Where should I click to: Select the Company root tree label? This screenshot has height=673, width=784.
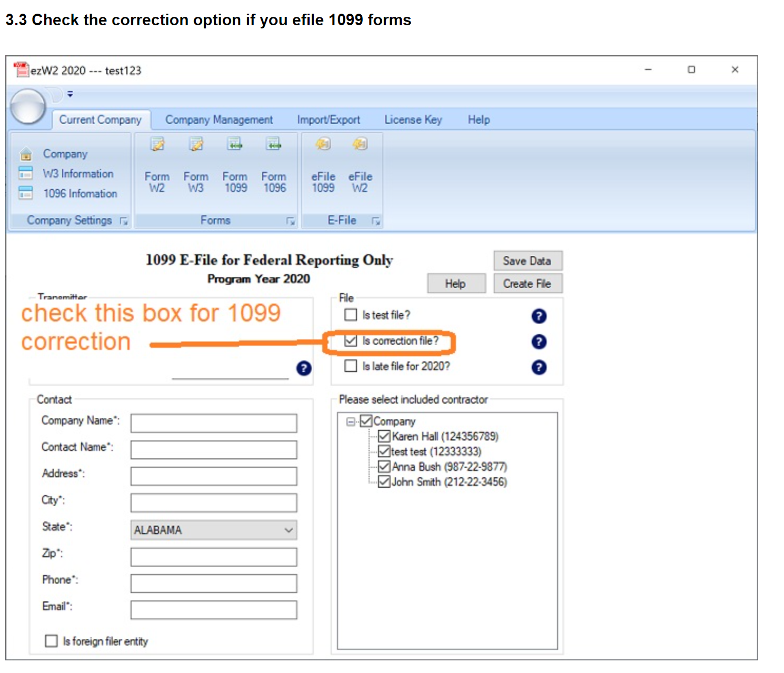(x=394, y=421)
